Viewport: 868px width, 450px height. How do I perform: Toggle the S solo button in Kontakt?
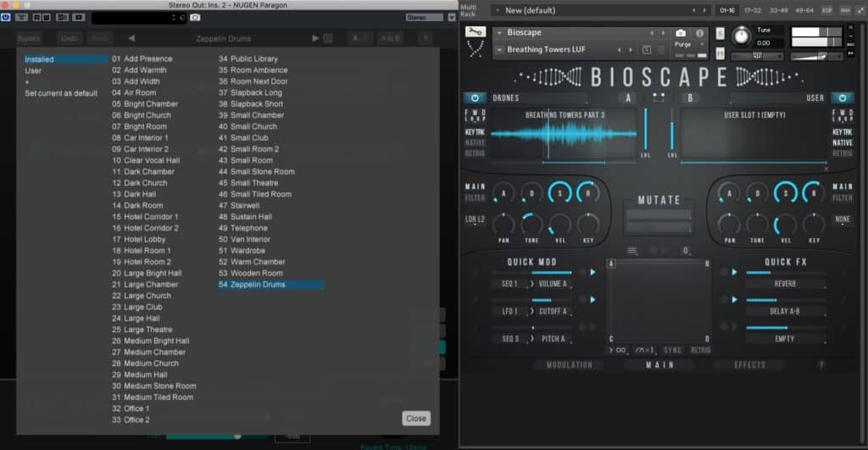point(720,34)
